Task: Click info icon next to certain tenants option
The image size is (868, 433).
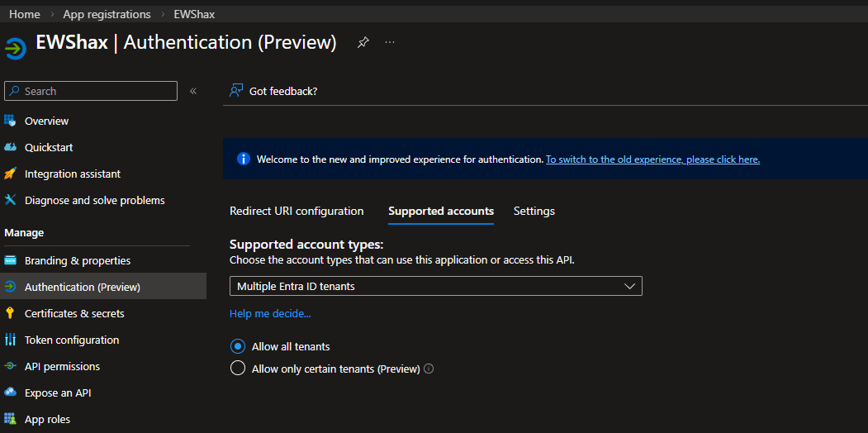Action: tap(429, 369)
